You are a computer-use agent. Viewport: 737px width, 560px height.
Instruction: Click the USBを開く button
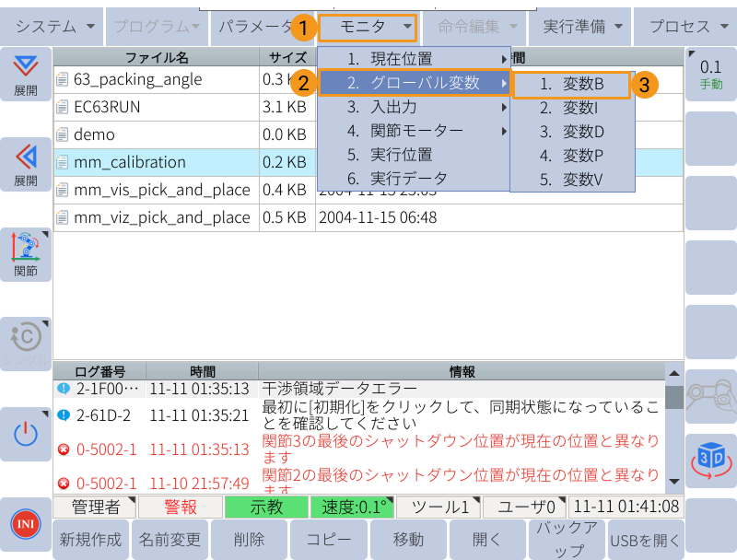click(646, 540)
